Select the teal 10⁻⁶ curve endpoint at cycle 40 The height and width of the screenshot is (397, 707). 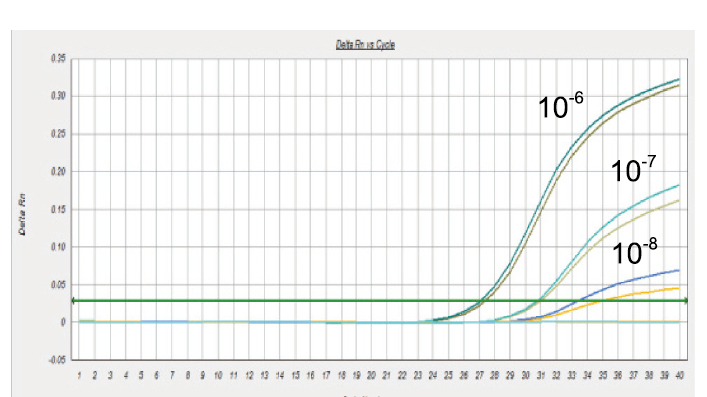[x=678, y=79]
